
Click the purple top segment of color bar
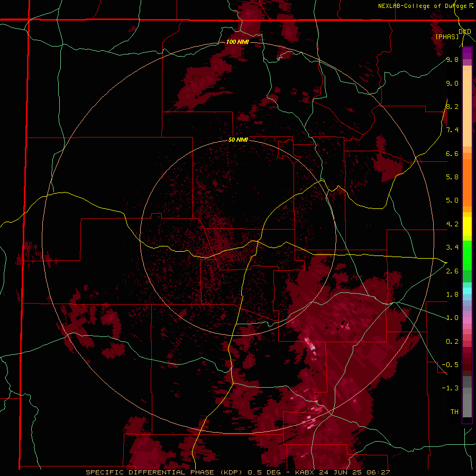tap(467, 53)
